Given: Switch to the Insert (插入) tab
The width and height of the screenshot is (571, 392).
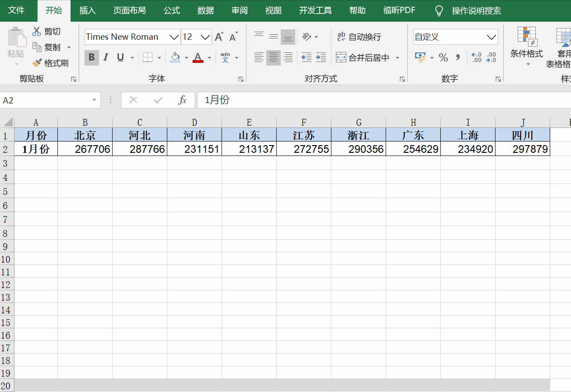Looking at the screenshot, I should pos(87,10).
